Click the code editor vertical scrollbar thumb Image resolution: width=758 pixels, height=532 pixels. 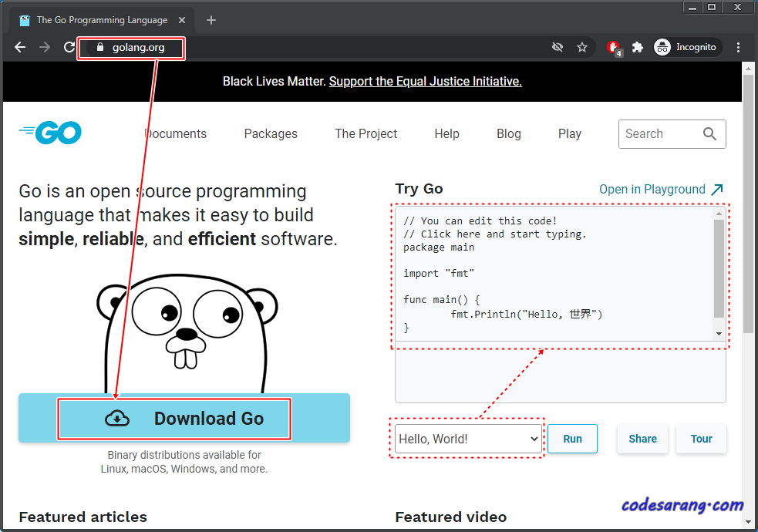[x=719, y=268]
